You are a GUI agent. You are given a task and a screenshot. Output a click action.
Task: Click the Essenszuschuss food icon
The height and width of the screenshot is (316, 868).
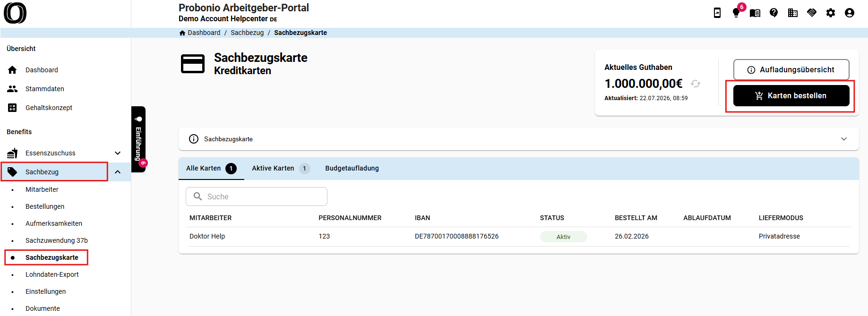(x=12, y=153)
